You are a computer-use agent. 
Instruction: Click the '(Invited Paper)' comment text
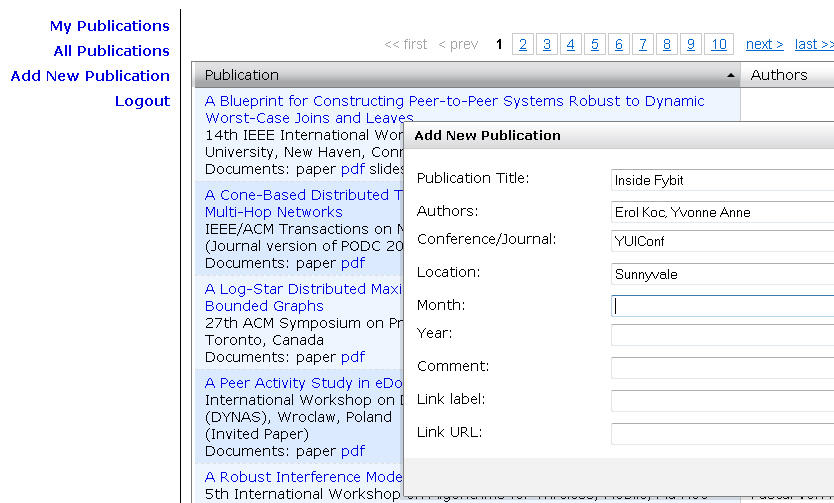pyautogui.click(x=257, y=434)
